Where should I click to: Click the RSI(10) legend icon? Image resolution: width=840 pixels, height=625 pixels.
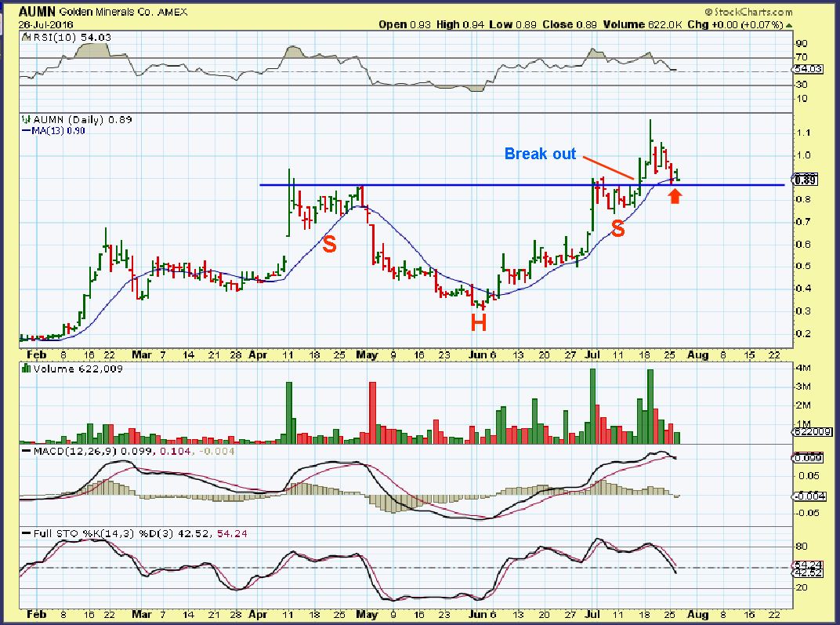[x=25, y=37]
